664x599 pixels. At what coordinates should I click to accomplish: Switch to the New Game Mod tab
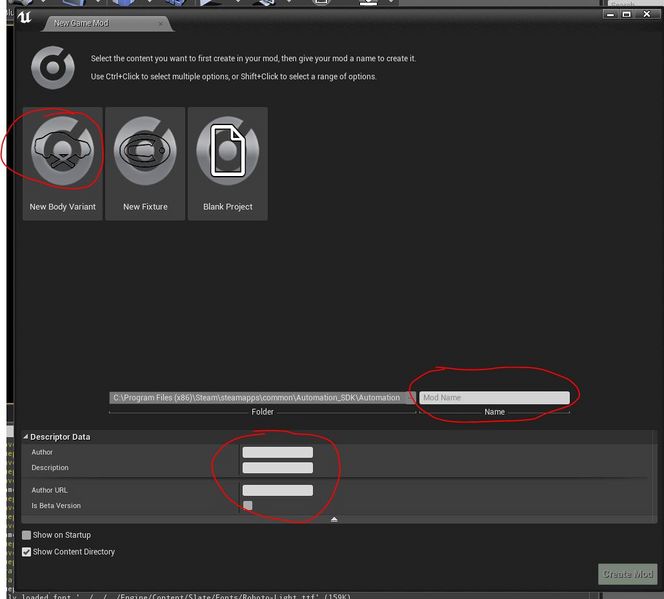[x=95, y=23]
